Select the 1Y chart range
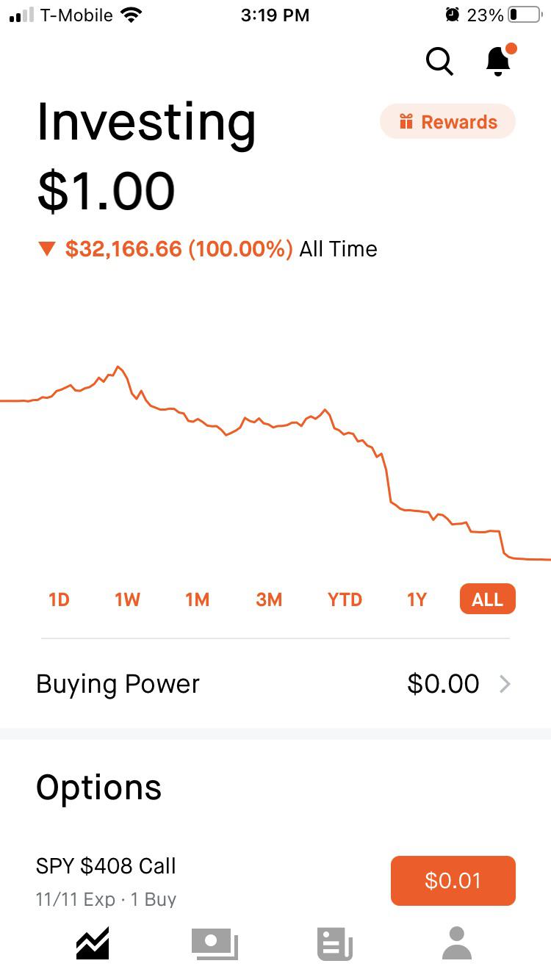551x980 pixels. pos(417,599)
